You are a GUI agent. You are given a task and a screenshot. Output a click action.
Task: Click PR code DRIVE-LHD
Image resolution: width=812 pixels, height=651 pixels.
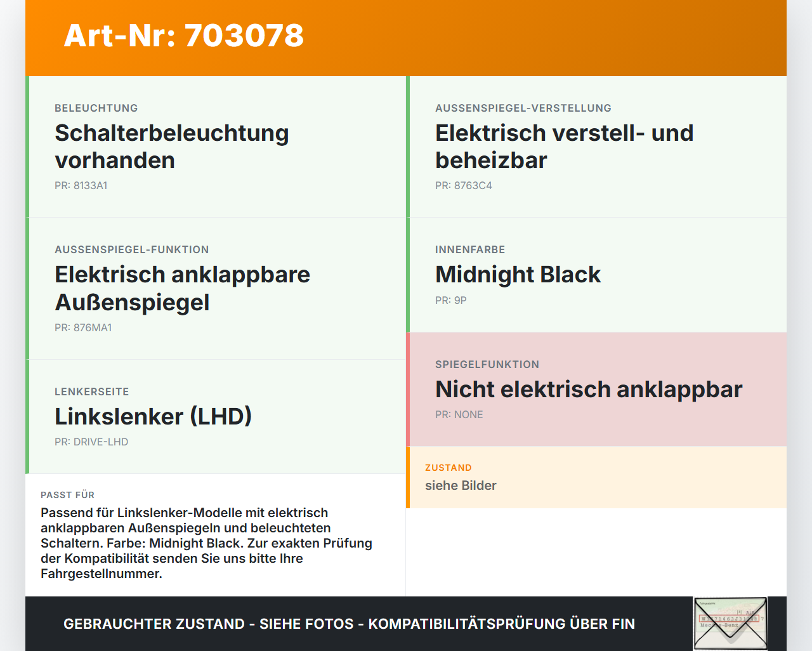[x=91, y=442]
